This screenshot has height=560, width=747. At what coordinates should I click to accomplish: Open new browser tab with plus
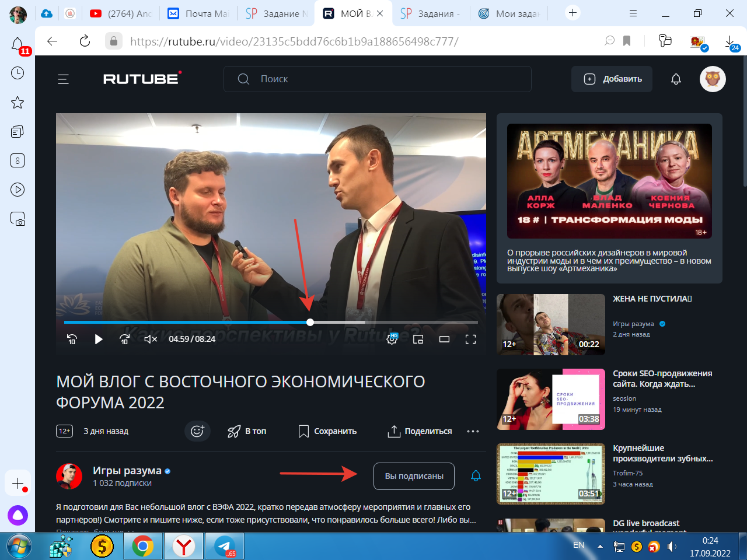(x=573, y=13)
